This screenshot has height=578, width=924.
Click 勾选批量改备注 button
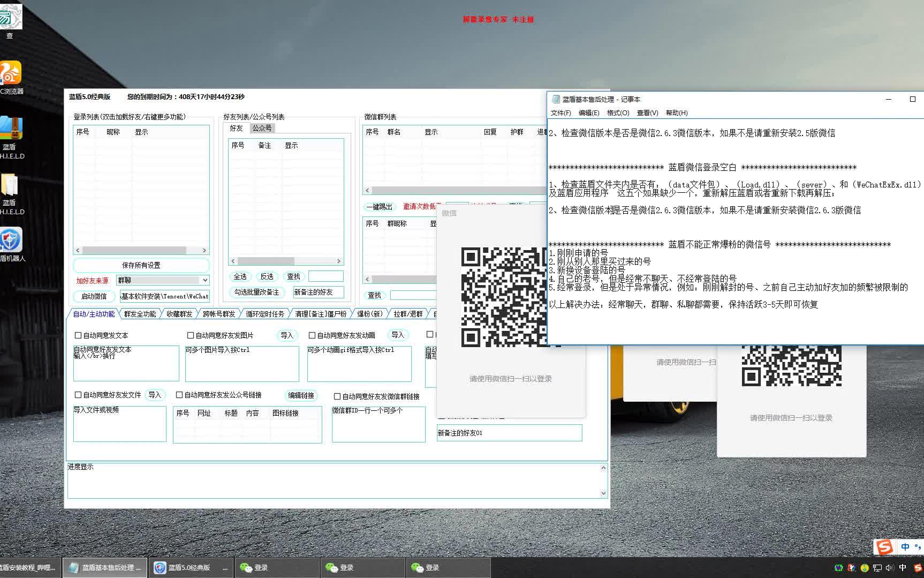[x=256, y=292]
